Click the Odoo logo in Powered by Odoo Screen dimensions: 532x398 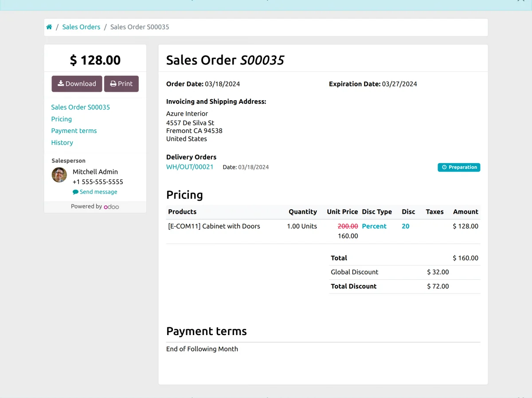click(111, 206)
